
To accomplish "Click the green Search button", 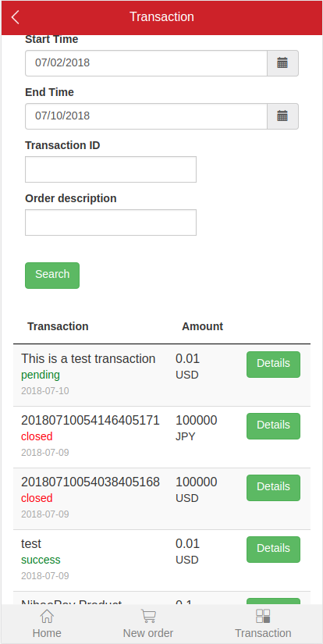I will (x=52, y=276).
